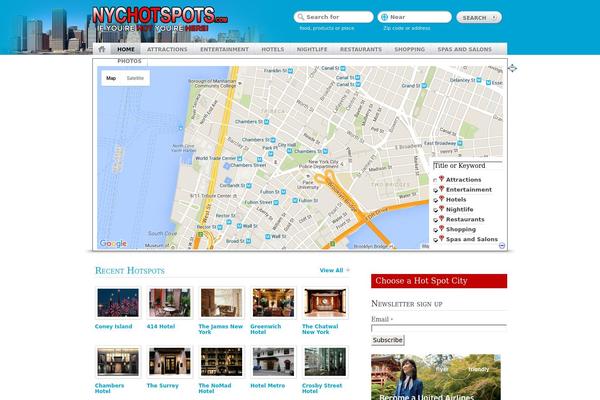Switch map to Satellite view
Viewport: 600px width, 400px height.
click(135, 78)
